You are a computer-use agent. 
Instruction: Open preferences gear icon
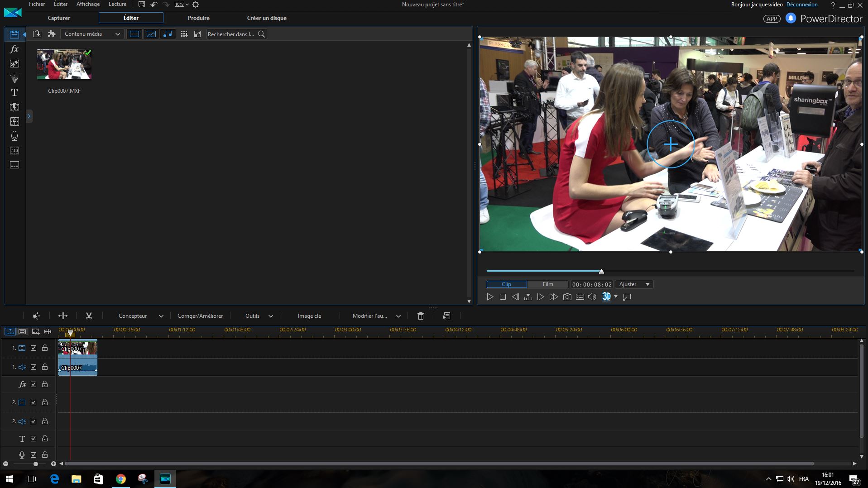click(x=196, y=5)
